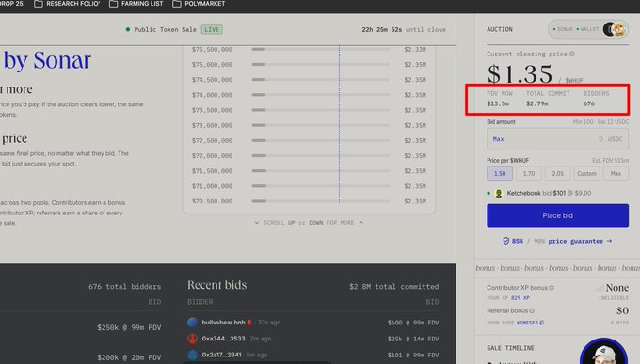Click the '676 total bidders' text
The height and width of the screenshot is (364, 640).
124,287
